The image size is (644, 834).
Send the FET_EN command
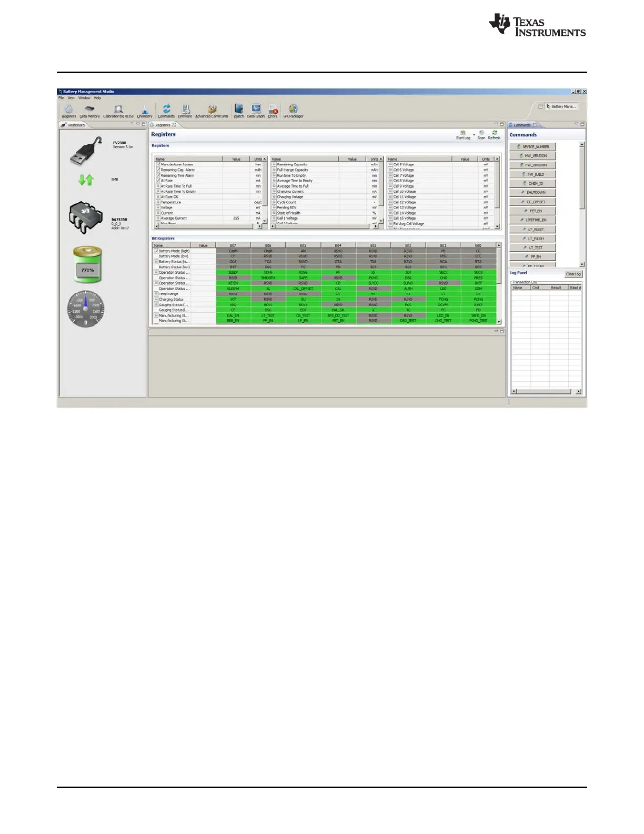point(532,211)
